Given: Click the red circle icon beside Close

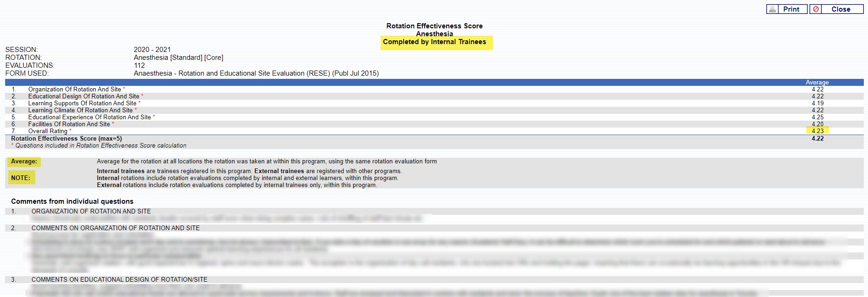Looking at the screenshot, I should (816, 9).
